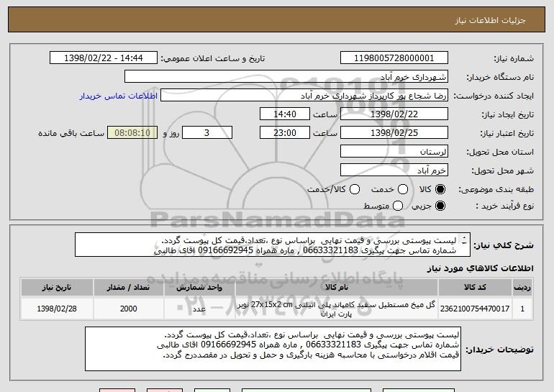The image size is (554, 392).
Task: Click the اطلاعات کالاهای مورد نیاز section heading
Action: click(x=480, y=268)
